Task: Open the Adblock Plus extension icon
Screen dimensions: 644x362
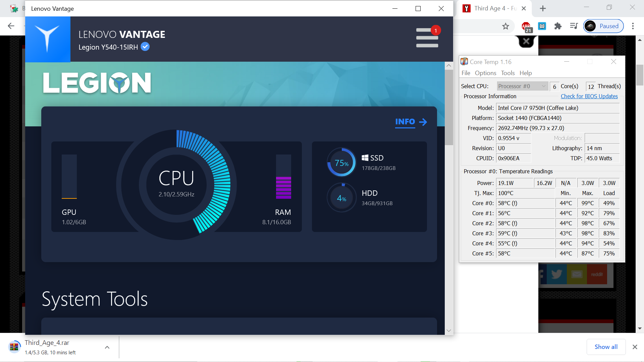Action: (x=526, y=26)
